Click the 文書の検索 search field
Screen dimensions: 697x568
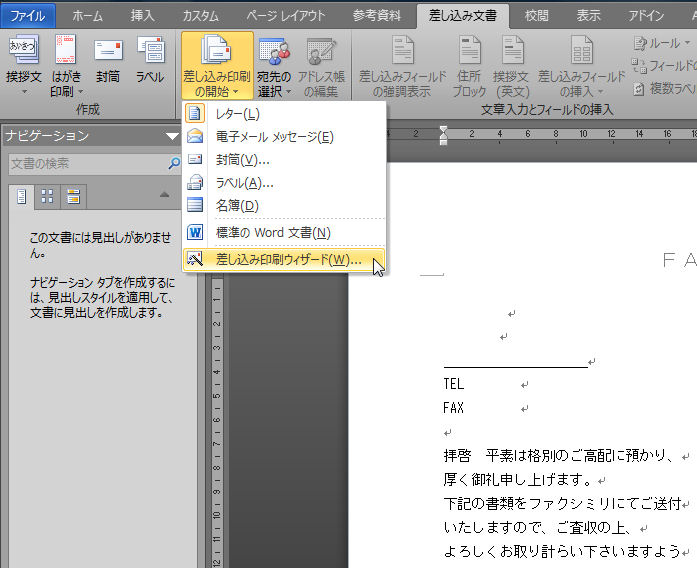click(x=87, y=164)
